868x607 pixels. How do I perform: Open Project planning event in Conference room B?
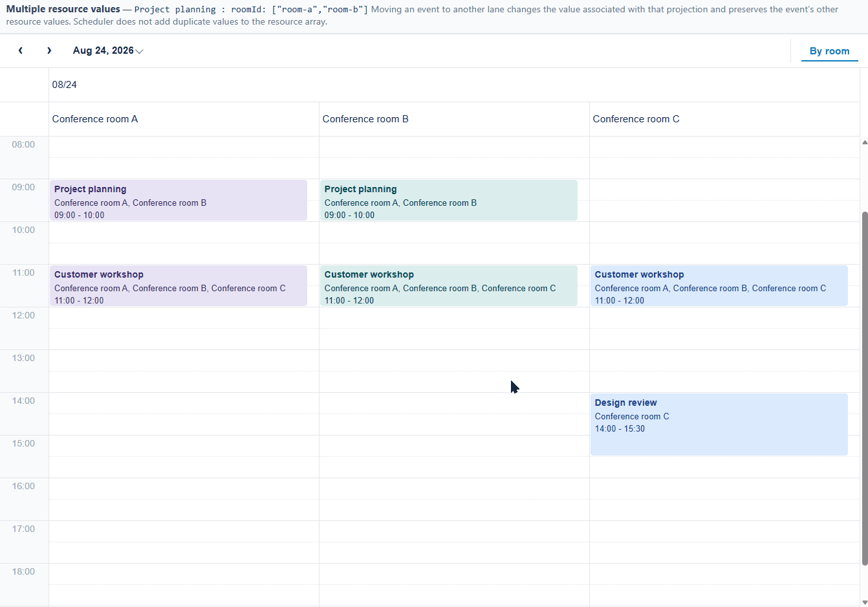pyautogui.click(x=449, y=201)
